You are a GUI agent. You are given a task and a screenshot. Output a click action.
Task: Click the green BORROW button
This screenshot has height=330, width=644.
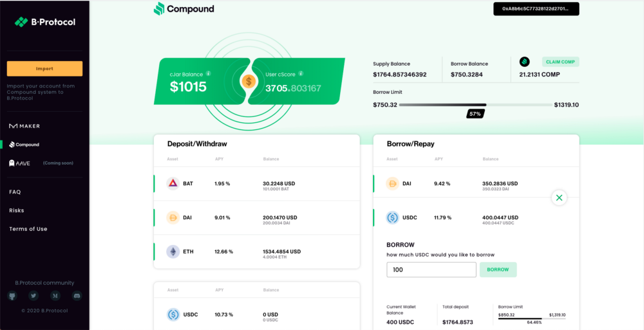498,270
